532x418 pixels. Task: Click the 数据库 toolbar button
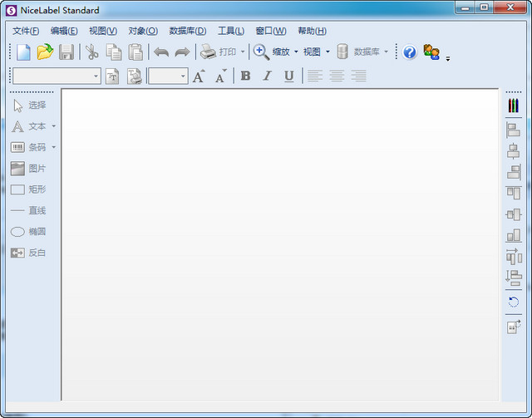pos(358,52)
